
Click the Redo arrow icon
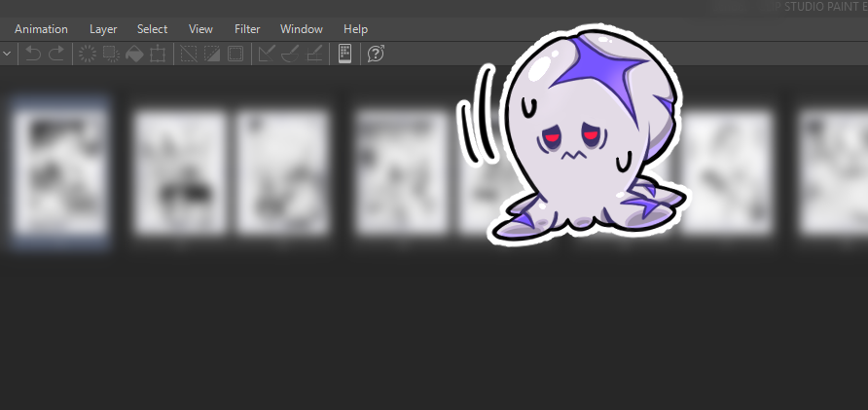pos(56,54)
